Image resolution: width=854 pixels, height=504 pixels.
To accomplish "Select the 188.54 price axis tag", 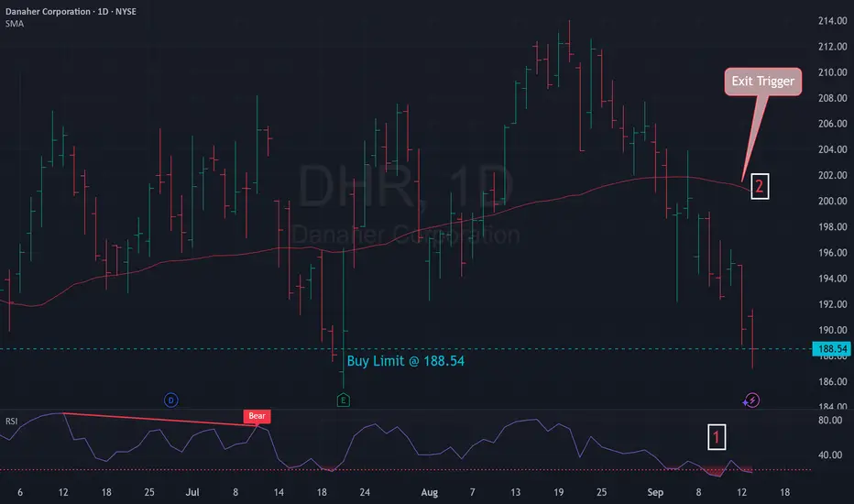I will (832, 349).
